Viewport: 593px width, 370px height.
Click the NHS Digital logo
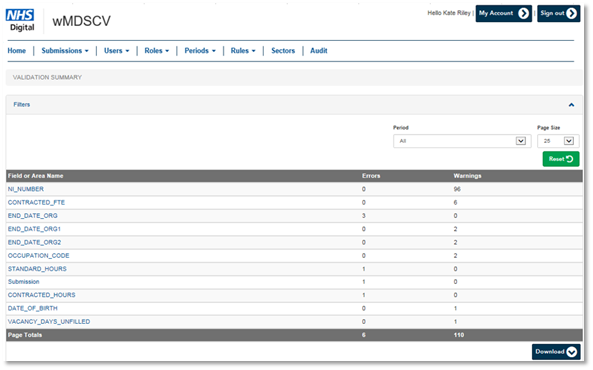(x=20, y=20)
